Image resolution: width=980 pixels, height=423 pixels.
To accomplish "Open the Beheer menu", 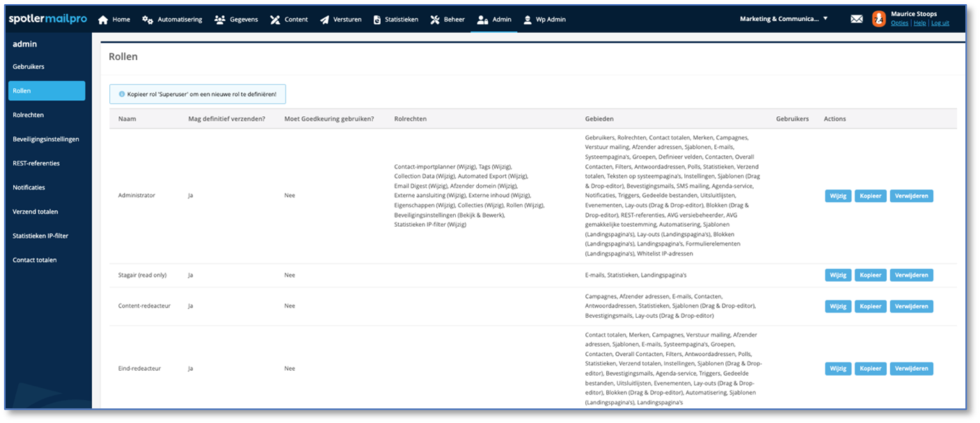I will [x=448, y=19].
